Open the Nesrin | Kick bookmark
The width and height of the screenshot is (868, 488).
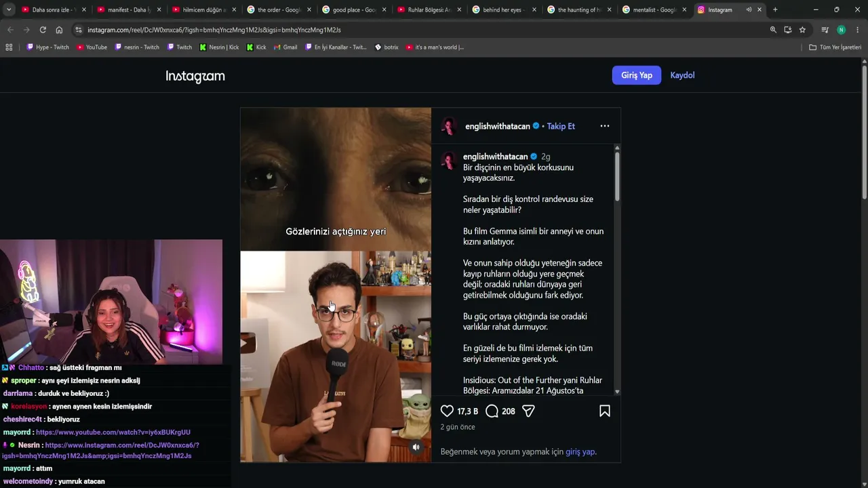[218, 47]
